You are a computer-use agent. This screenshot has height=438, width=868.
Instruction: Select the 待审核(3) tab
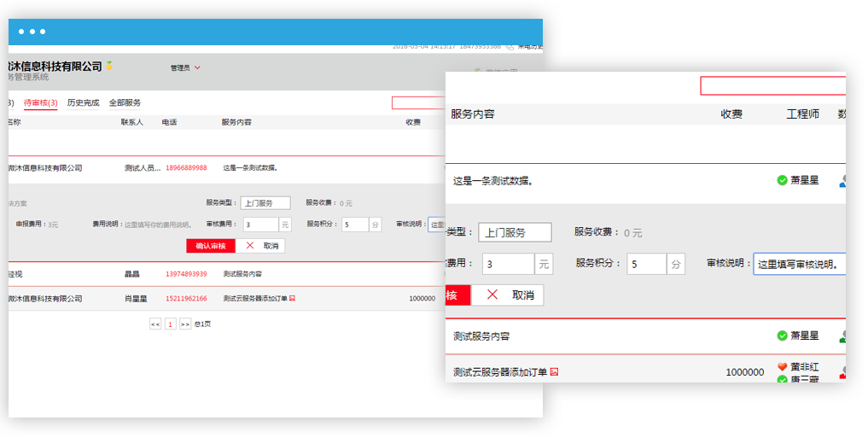[40, 102]
